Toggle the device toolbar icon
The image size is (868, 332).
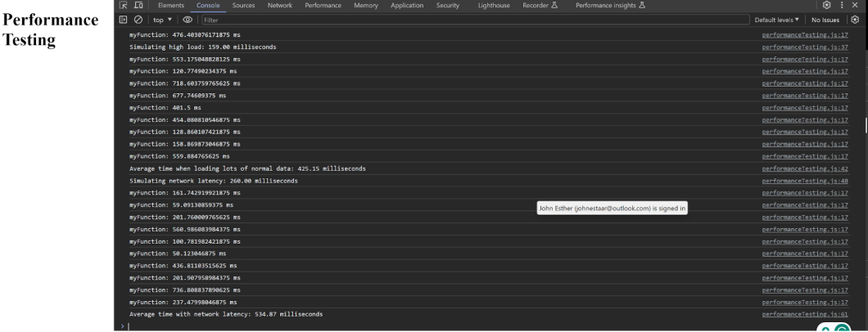click(x=138, y=6)
